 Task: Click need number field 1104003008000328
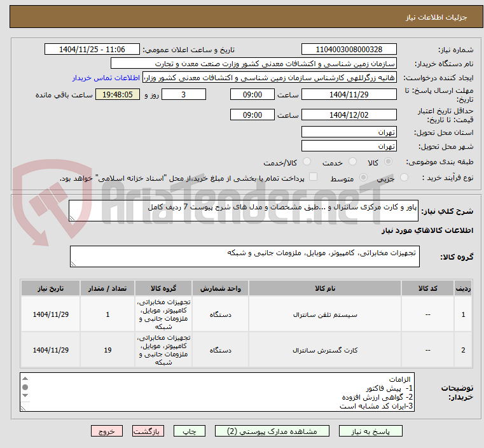(x=349, y=50)
